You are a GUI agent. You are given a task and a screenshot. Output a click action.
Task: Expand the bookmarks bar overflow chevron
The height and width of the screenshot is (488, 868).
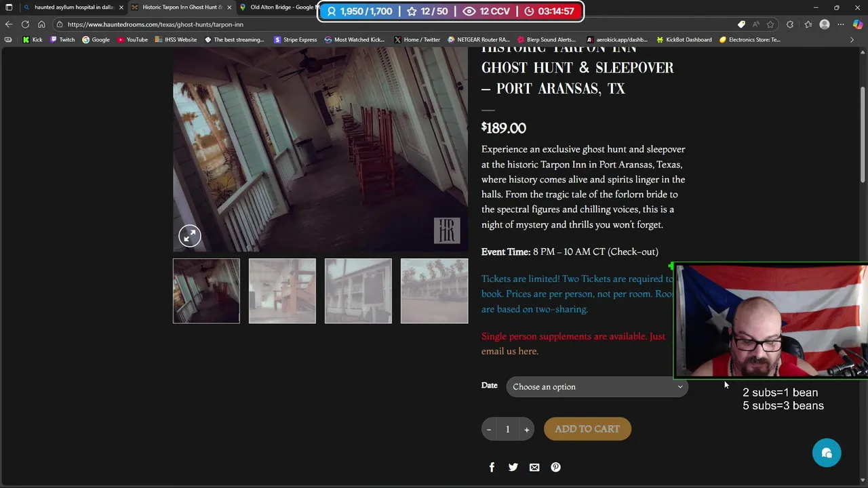point(852,40)
